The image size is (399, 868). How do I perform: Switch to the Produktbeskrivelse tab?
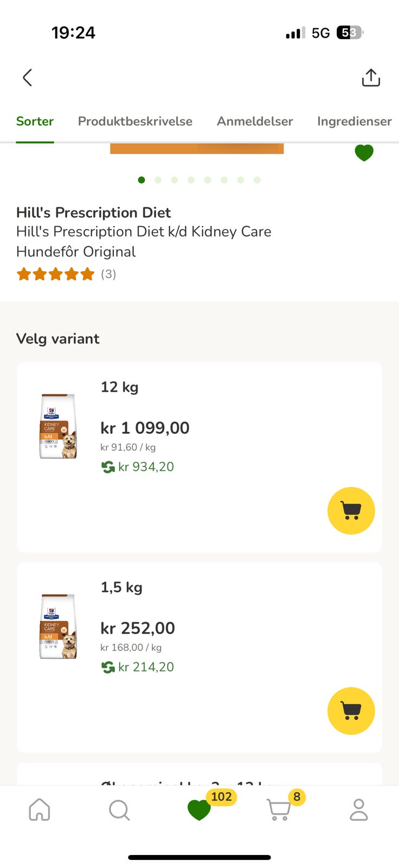[135, 121]
